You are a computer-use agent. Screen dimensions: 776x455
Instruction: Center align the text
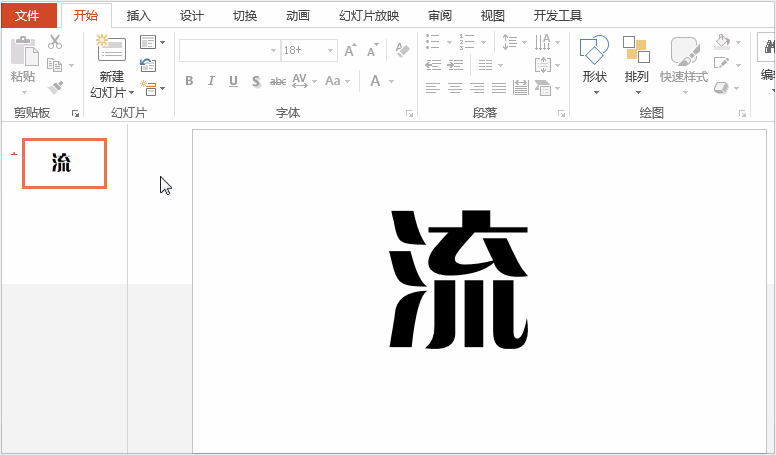point(455,88)
